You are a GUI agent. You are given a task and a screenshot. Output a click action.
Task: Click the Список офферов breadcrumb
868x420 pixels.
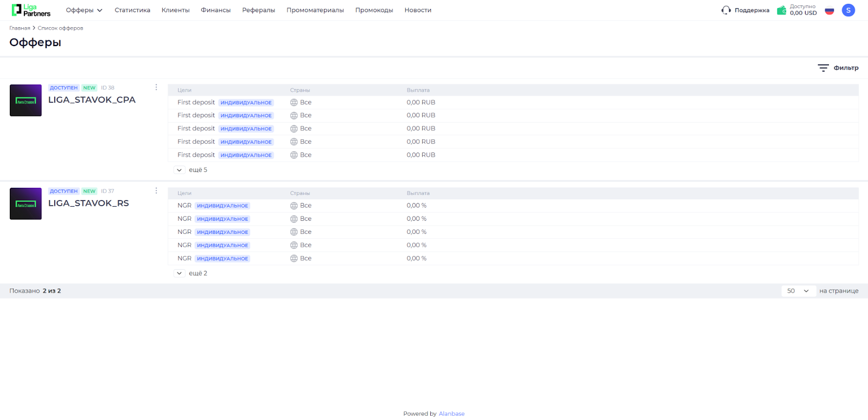pos(60,28)
